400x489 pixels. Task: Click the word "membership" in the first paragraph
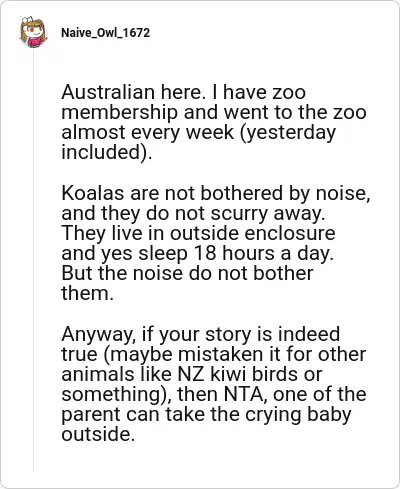coord(119,112)
